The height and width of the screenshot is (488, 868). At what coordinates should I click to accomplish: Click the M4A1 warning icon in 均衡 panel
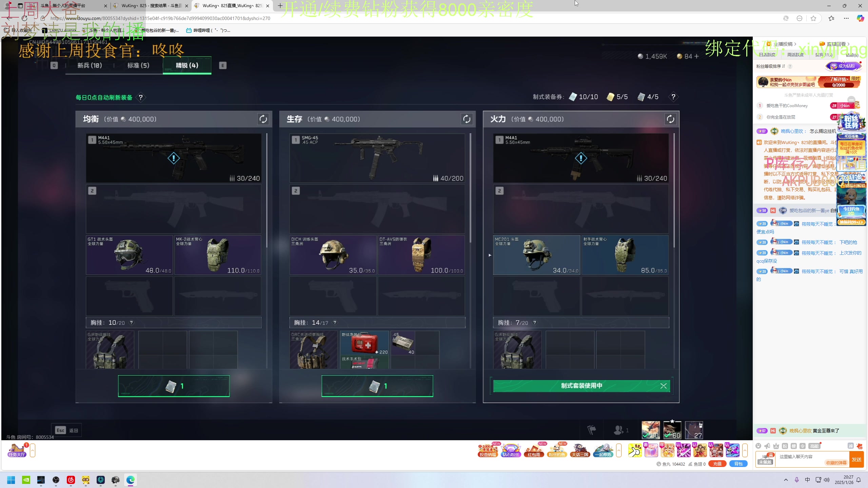[x=174, y=158]
